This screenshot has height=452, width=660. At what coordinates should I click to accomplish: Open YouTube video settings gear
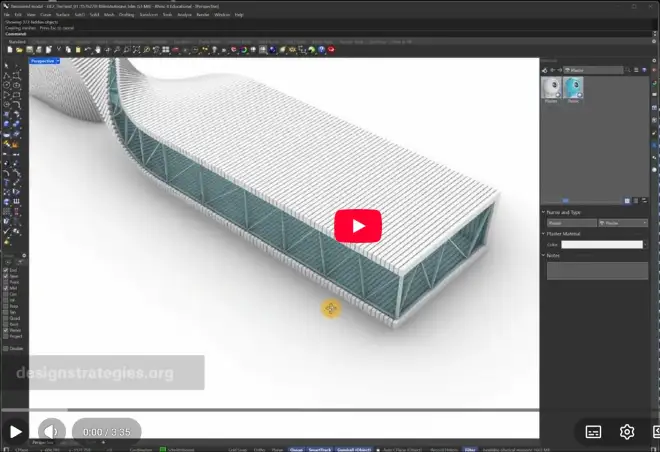click(627, 431)
